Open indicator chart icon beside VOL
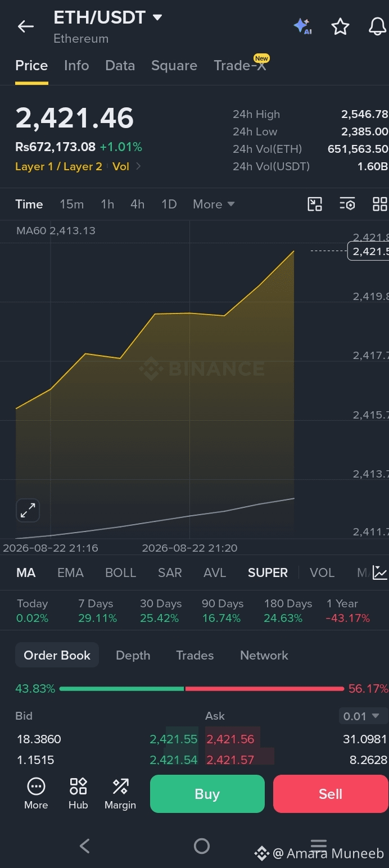 click(x=380, y=572)
